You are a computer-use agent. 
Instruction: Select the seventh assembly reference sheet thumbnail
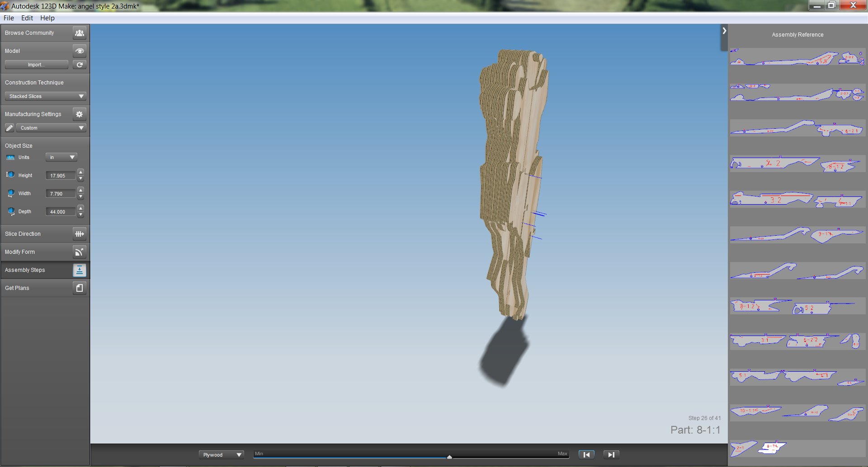pyautogui.click(x=797, y=271)
